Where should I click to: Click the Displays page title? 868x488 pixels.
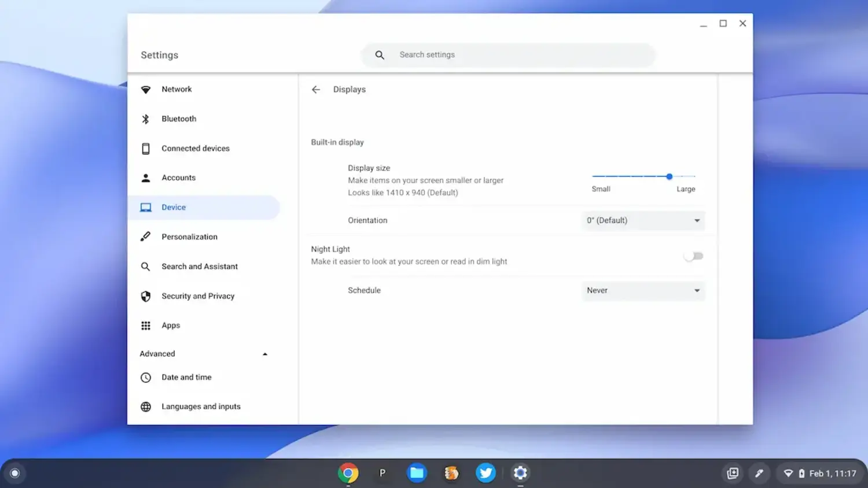tap(350, 90)
